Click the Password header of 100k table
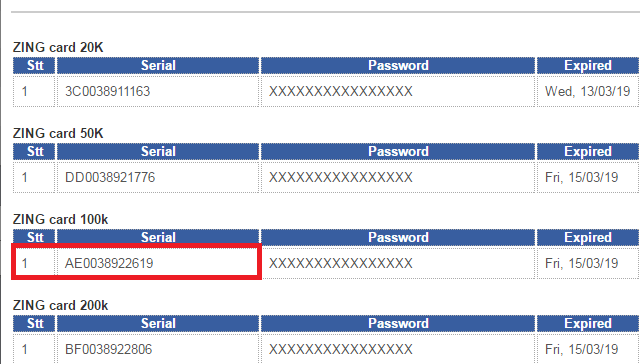The image size is (640, 364). [398, 237]
